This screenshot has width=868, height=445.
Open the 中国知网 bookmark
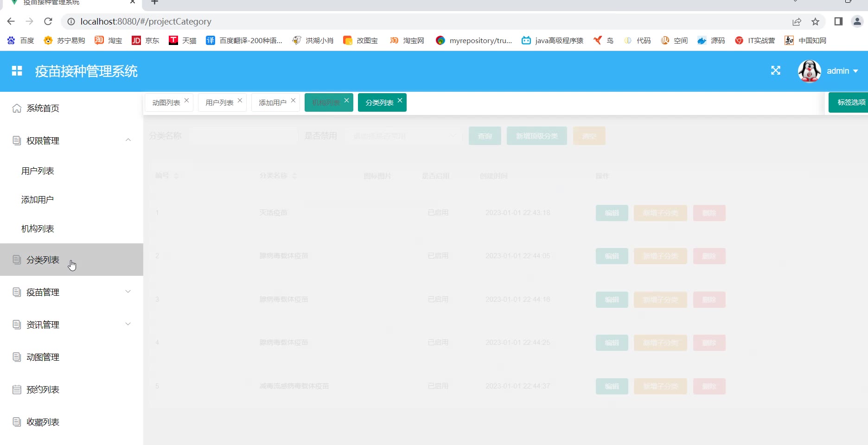tap(805, 40)
